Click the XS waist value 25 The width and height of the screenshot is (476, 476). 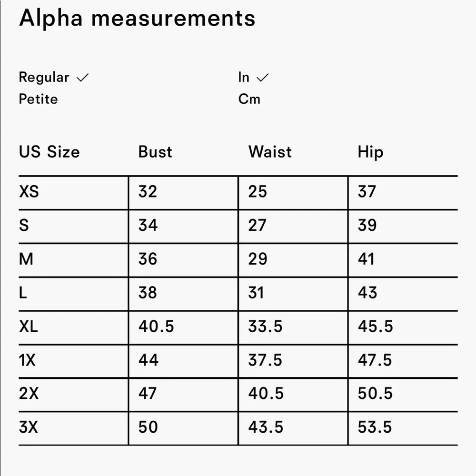pos(258,191)
